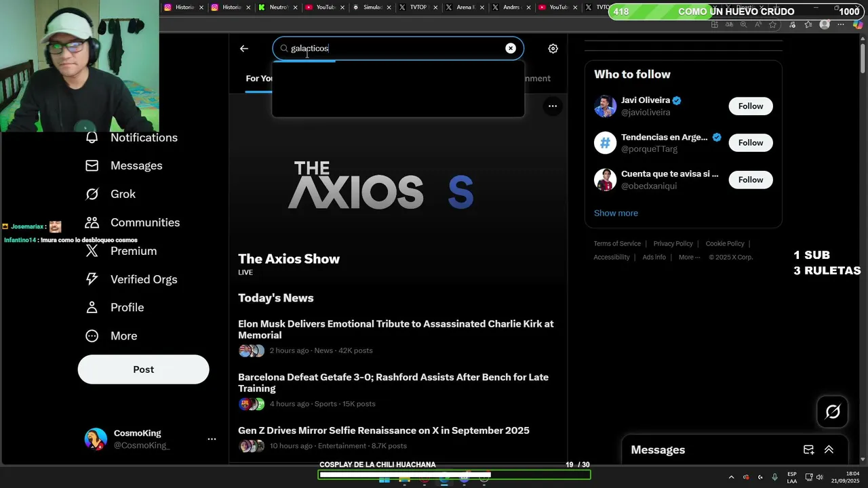Follow Javi Oliveira
The height and width of the screenshot is (488, 868).
click(751, 106)
